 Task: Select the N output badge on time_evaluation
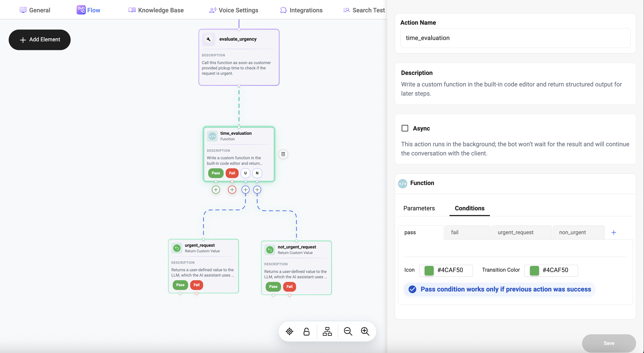(257, 173)
